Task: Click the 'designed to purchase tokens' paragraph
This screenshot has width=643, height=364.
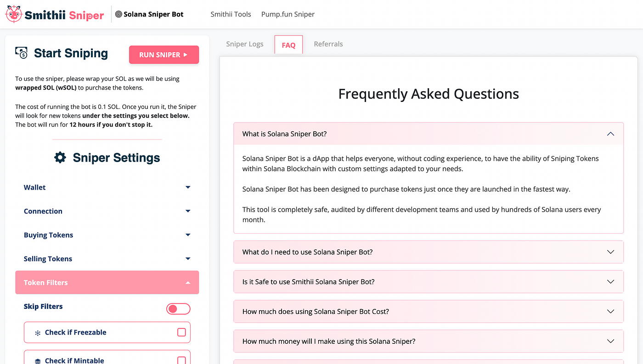Action: [406, 189]
